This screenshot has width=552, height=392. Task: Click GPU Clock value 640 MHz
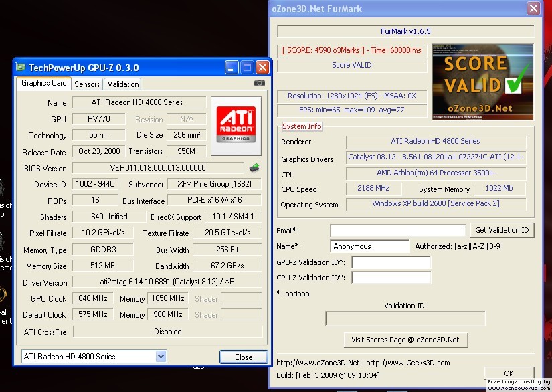click(93, 298)
